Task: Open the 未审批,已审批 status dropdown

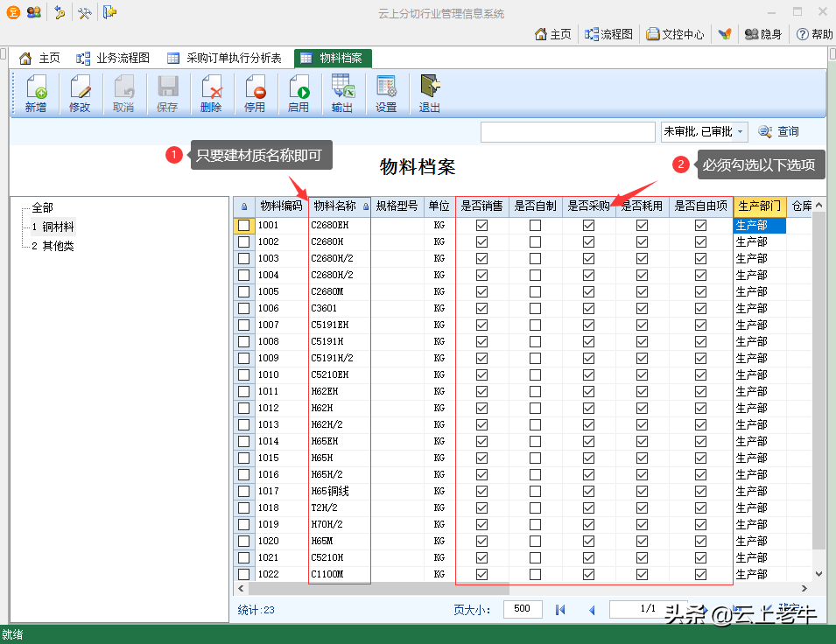Action: point(740,132)
